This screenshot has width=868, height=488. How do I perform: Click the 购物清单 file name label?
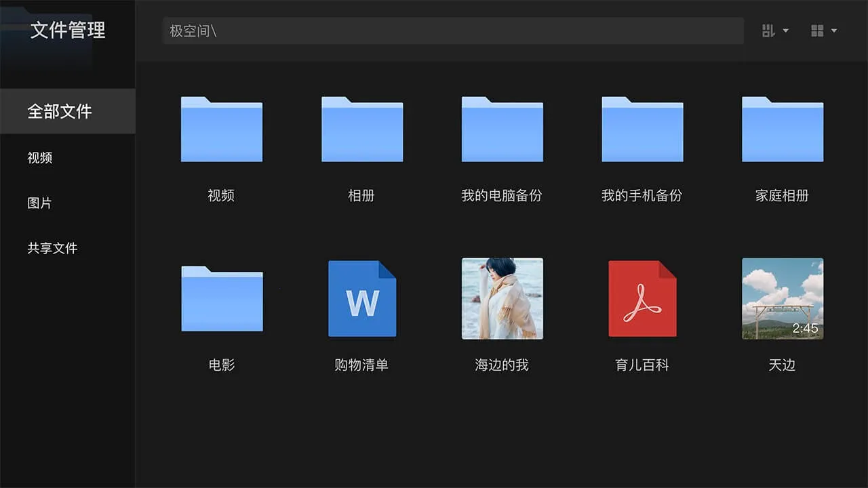(x=361, y=365)
